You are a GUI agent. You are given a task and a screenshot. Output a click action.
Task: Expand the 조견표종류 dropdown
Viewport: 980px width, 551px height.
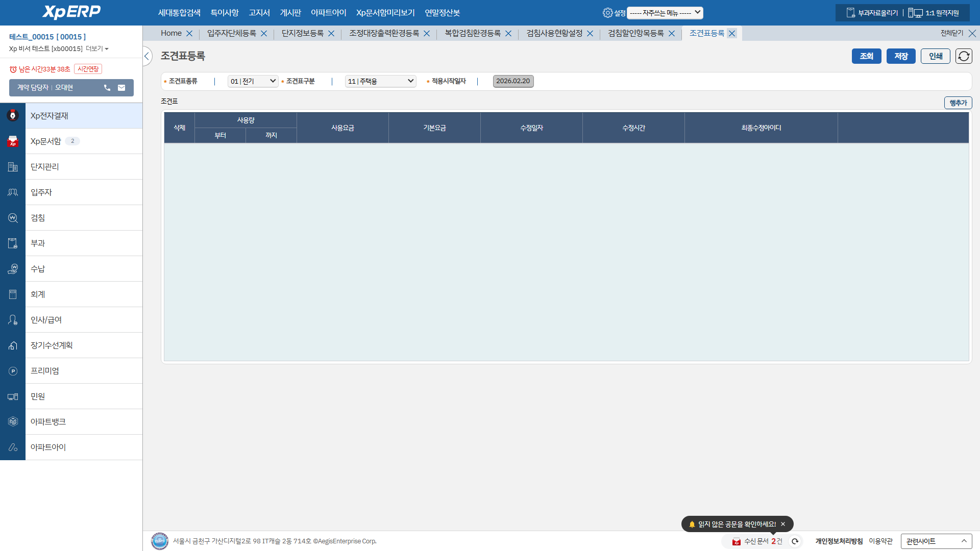click(253, 81)
